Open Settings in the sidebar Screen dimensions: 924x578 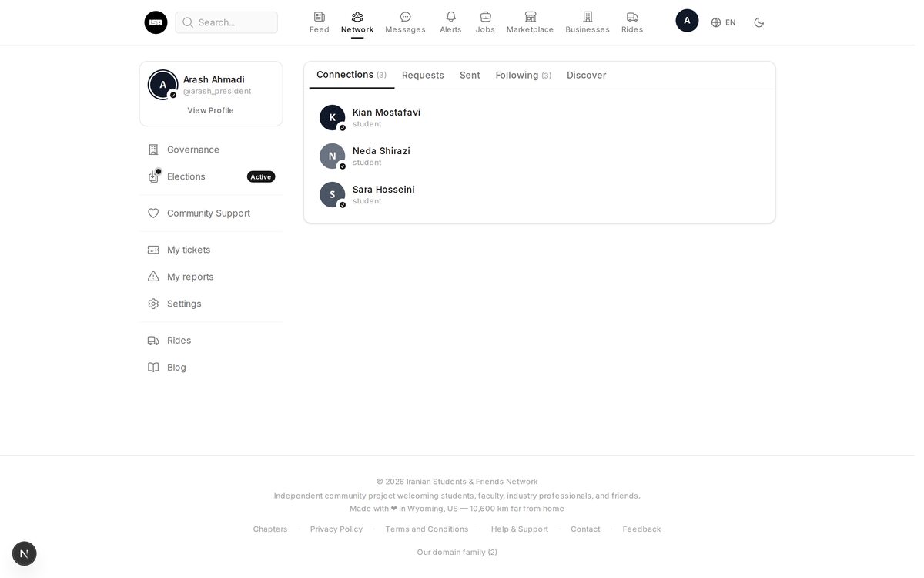tap(211, 304)
